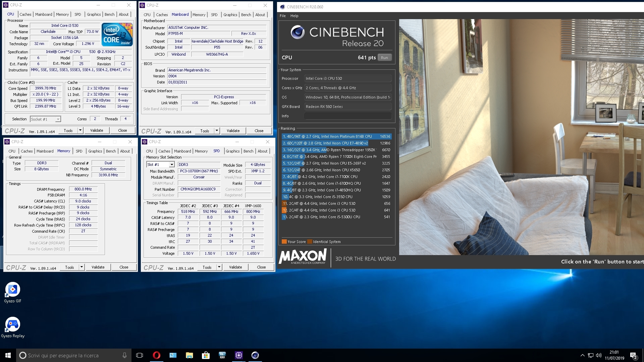
Task: Select Memory tab in the Mainboard CPU-Z window
Action: click(199, 15)
